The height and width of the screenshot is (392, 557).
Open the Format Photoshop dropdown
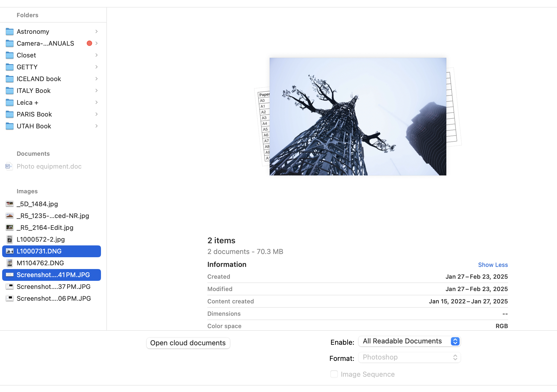[409, 357]
